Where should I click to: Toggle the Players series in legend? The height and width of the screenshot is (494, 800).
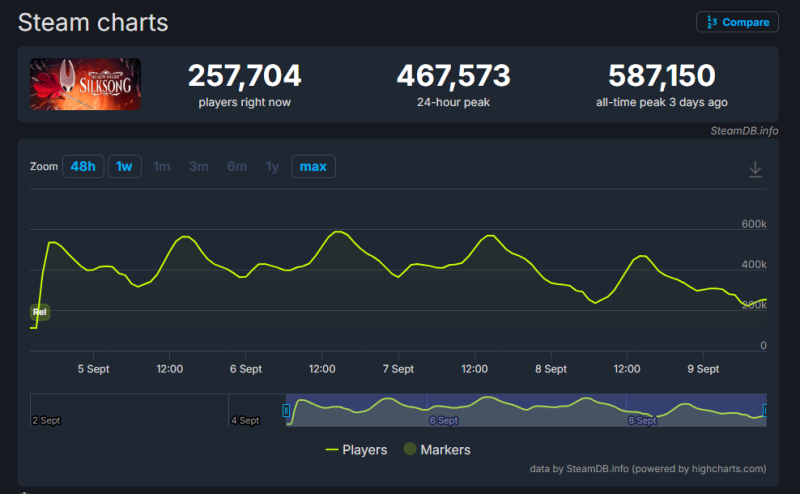(x=357, y=450)
